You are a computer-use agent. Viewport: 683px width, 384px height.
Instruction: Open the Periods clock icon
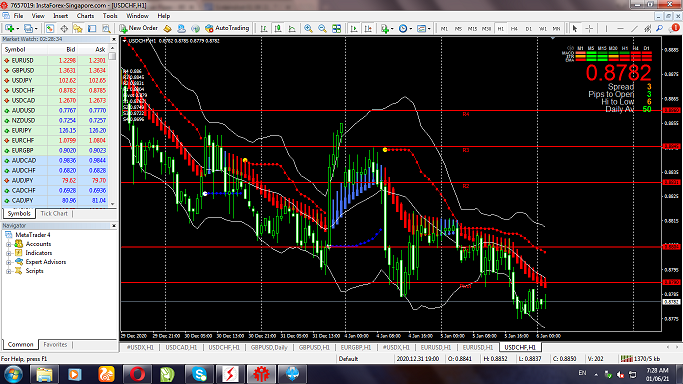click(x=403, y=28)
